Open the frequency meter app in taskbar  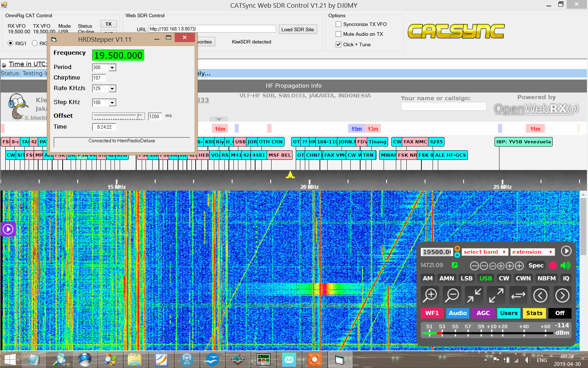tap(263, 360)
